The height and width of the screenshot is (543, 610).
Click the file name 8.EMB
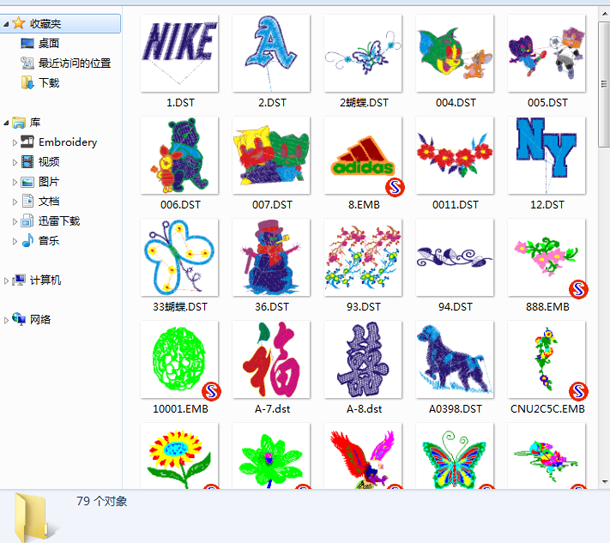364,205
